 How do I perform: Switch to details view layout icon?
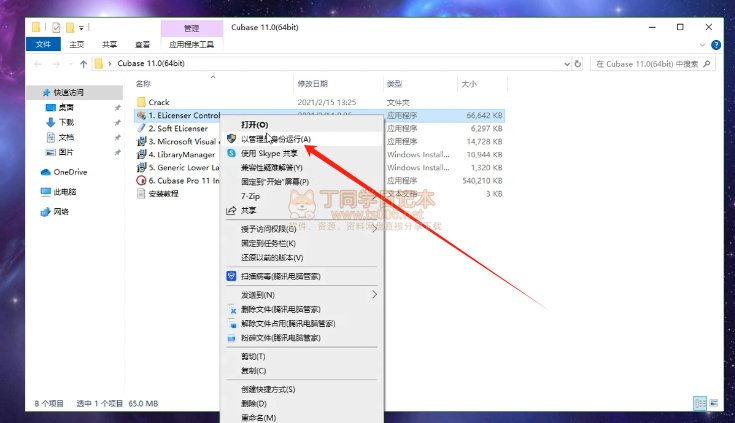(x=700, y=403)
